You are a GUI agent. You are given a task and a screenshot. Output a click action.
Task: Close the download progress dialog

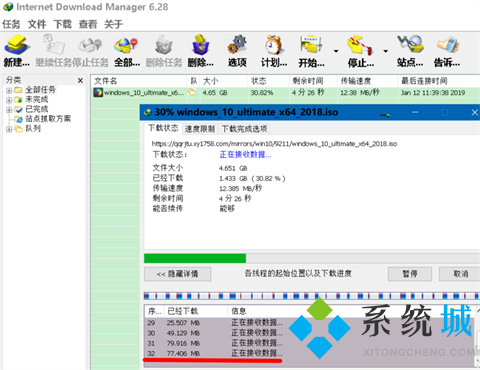point(475,113)
